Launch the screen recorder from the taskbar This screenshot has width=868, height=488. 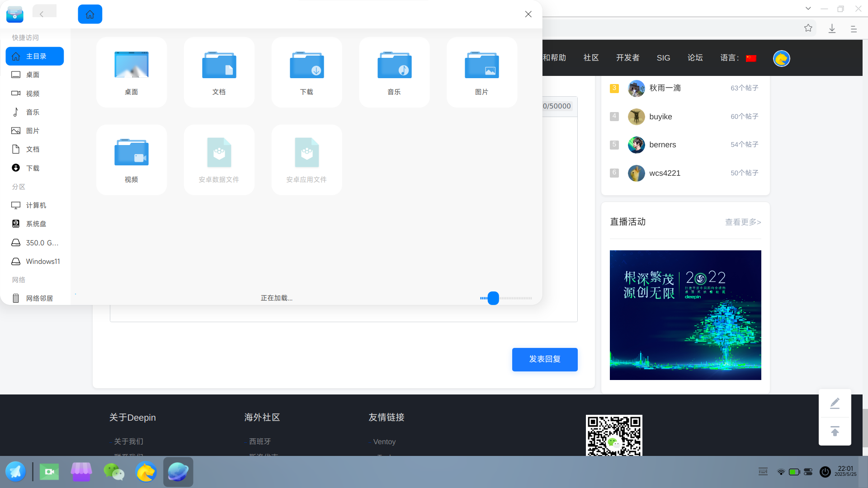click(x=49, y=471)
